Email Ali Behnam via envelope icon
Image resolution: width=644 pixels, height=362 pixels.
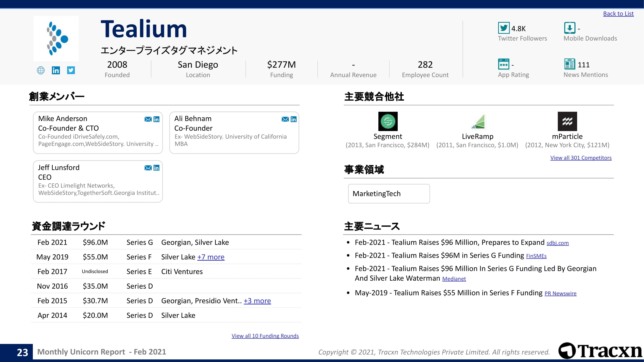(285, 119)
